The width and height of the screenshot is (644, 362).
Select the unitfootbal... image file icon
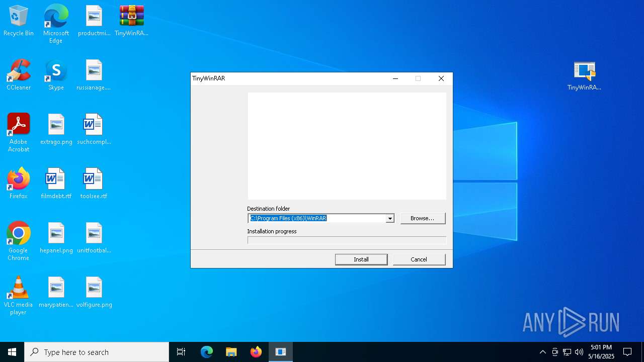[94, 238]
